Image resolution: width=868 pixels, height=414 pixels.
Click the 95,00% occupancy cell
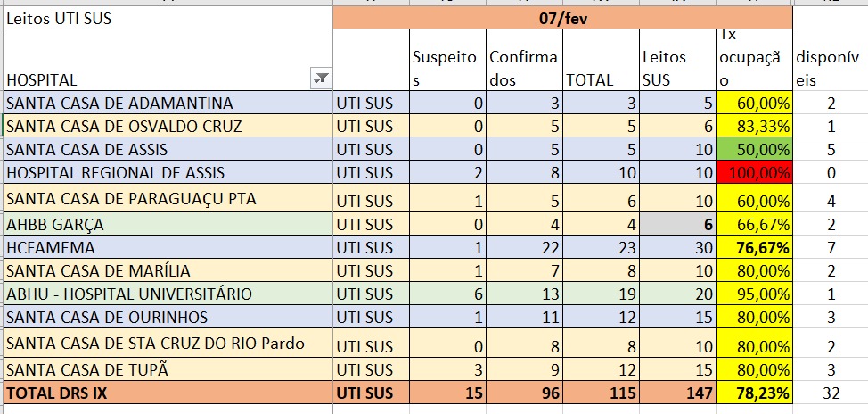click(x=754, y=294)
